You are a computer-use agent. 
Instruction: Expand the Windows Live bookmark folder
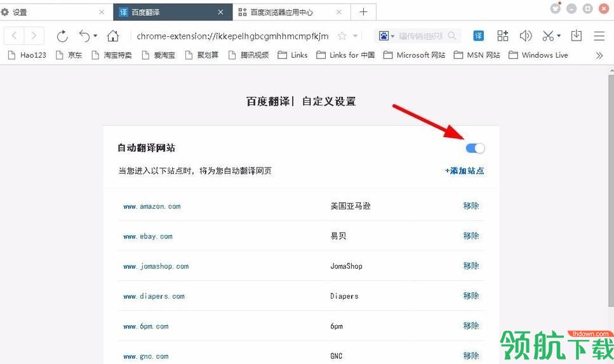pyautogui.click(x=538, y=55)
